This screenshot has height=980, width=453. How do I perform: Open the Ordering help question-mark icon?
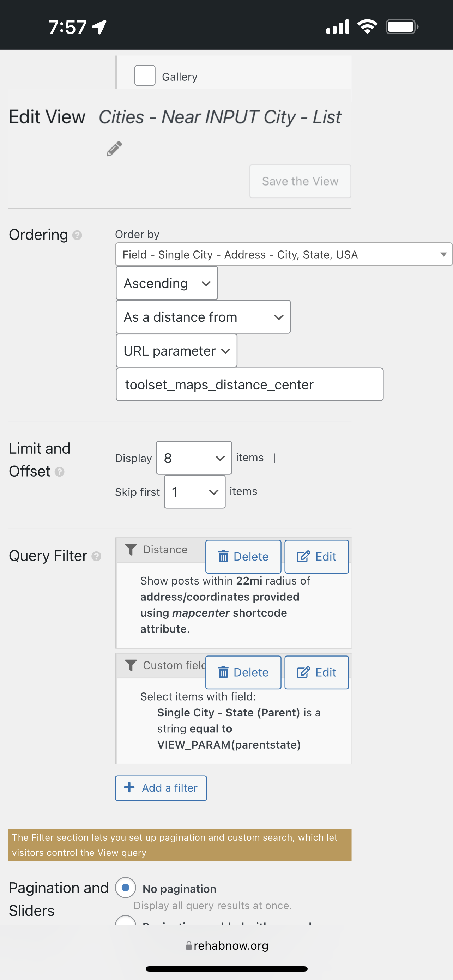click(77, 235)
